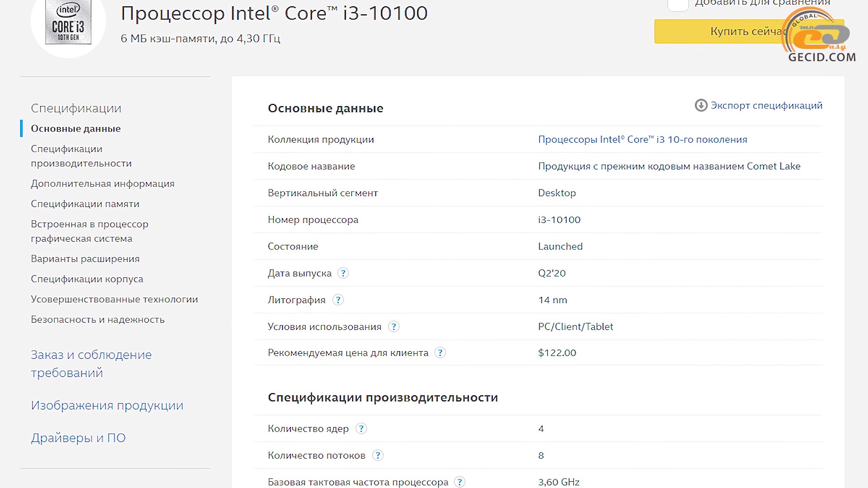Click the Intel Core i3 badge image
868x488 pixels.
point(68,22)
